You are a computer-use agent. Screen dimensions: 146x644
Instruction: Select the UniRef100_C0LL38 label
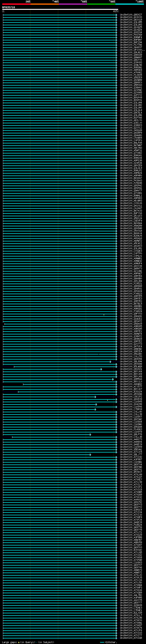[x=131, y=437]
